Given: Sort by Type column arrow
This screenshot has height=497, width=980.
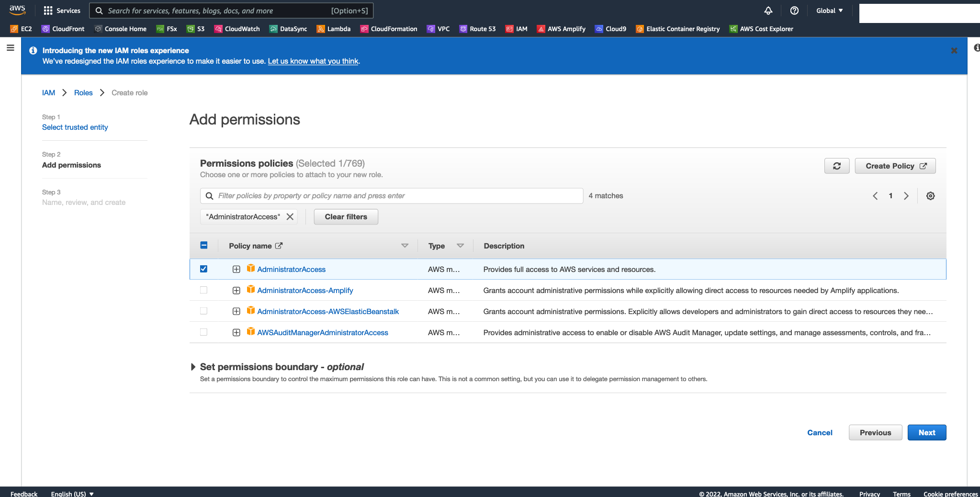Looking at the screenshot, I should coord(461,246).
